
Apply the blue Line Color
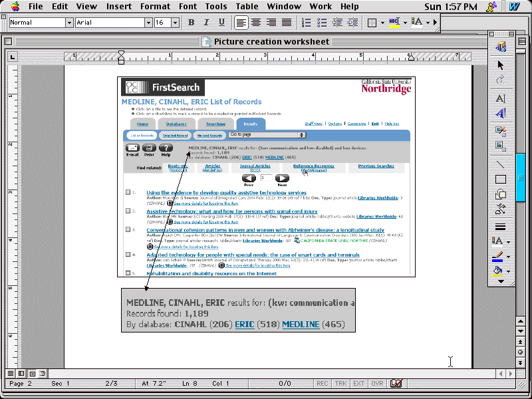pos(497,257)
